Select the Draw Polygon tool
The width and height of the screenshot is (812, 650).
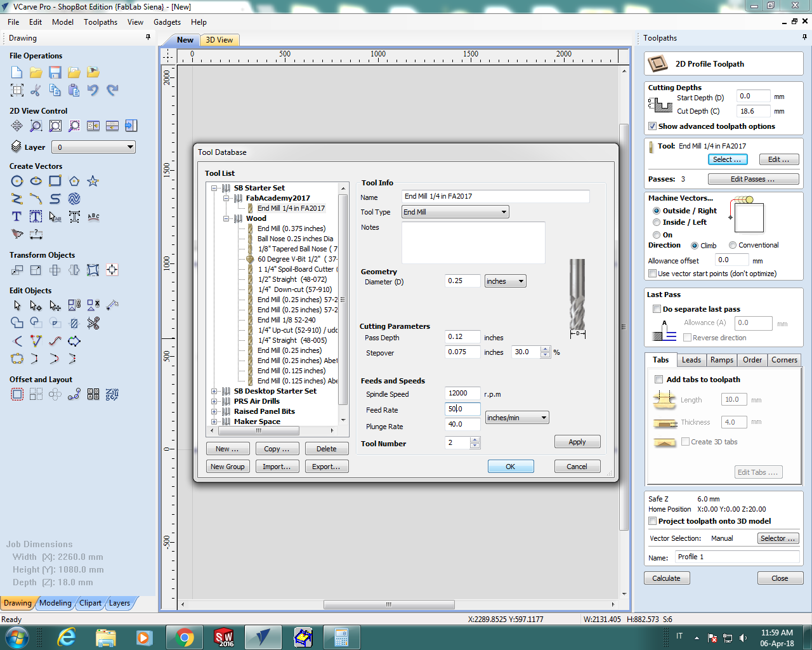coord(74,181)
